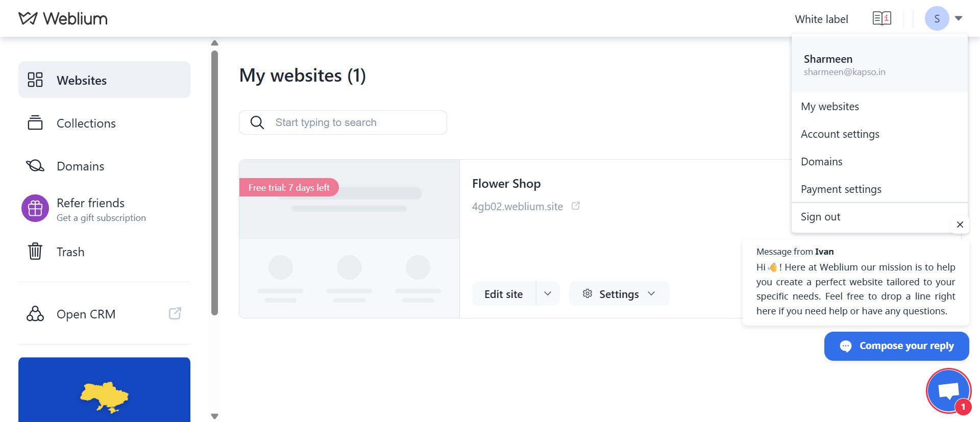This screenshot has width=980, height=422.
Task: Click the search magnifier icon
Action: click(x=257, y=122)
